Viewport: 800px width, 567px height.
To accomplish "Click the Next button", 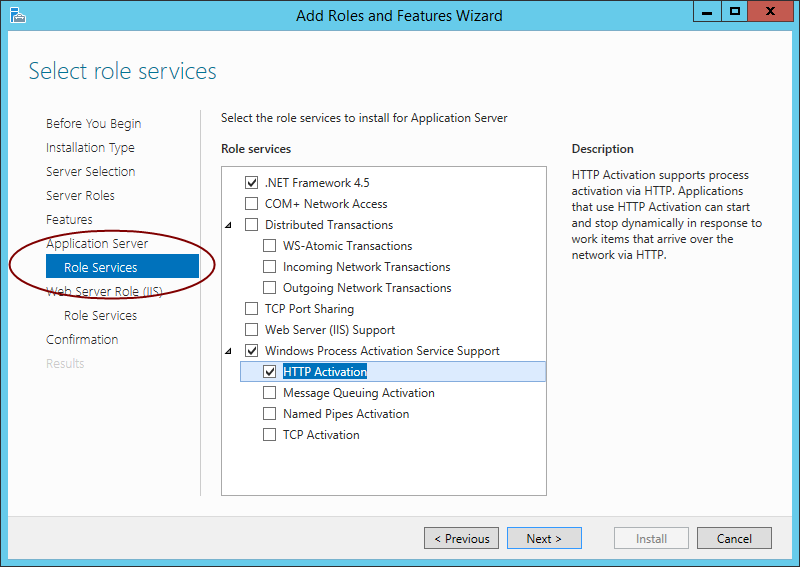I will 544,538.
